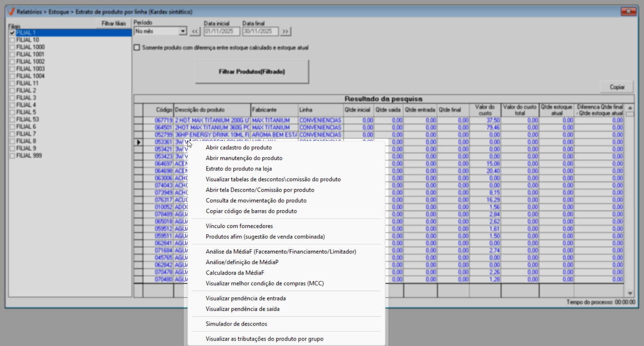Choose 'Abrir cadastro do produto' menu entry
The width and height of the screenshot is (644, 346).
click(x=238, y=148)
